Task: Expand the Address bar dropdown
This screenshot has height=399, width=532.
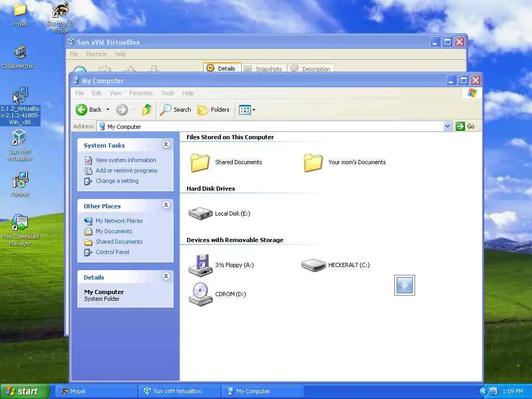Action: click(x=447, y=126)
